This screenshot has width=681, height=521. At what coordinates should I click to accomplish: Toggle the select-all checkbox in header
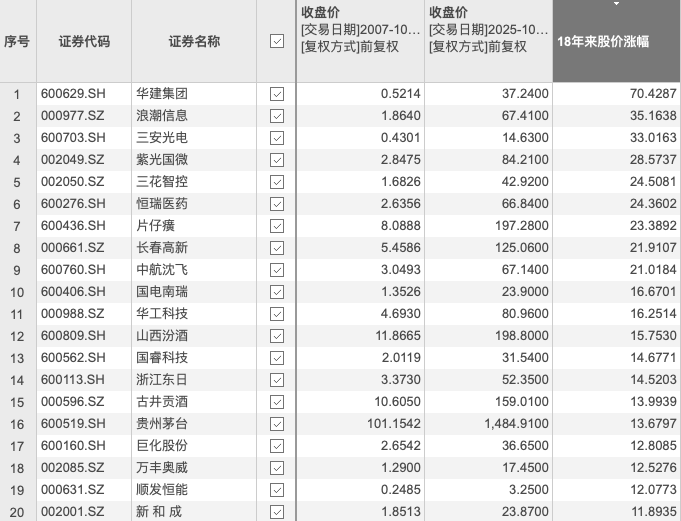pyautogui.click(x=277, y=41)
